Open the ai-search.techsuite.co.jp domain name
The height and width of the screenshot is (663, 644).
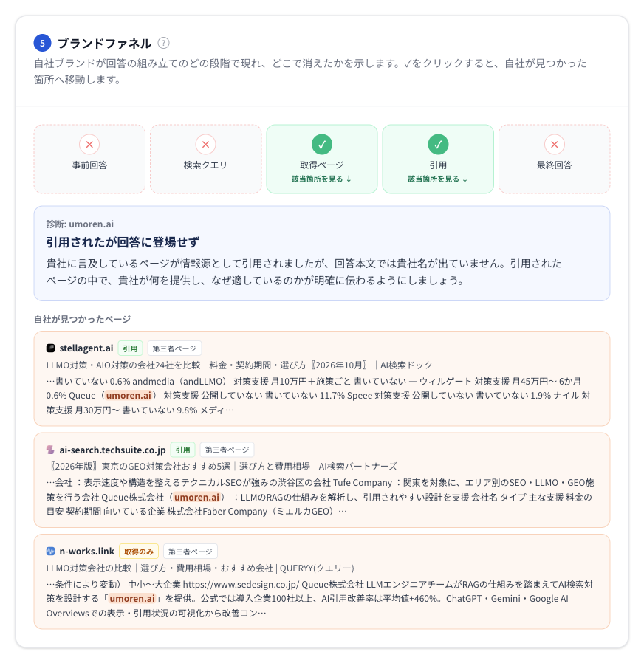pos(112,450)
